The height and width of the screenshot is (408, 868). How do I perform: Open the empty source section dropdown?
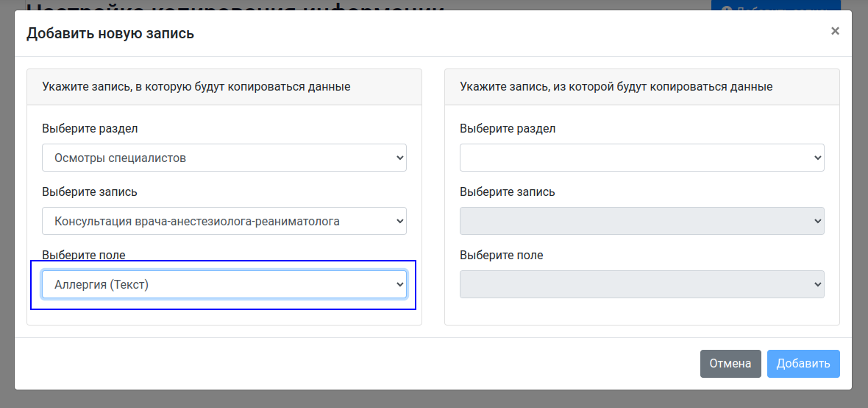coord(641,158)
